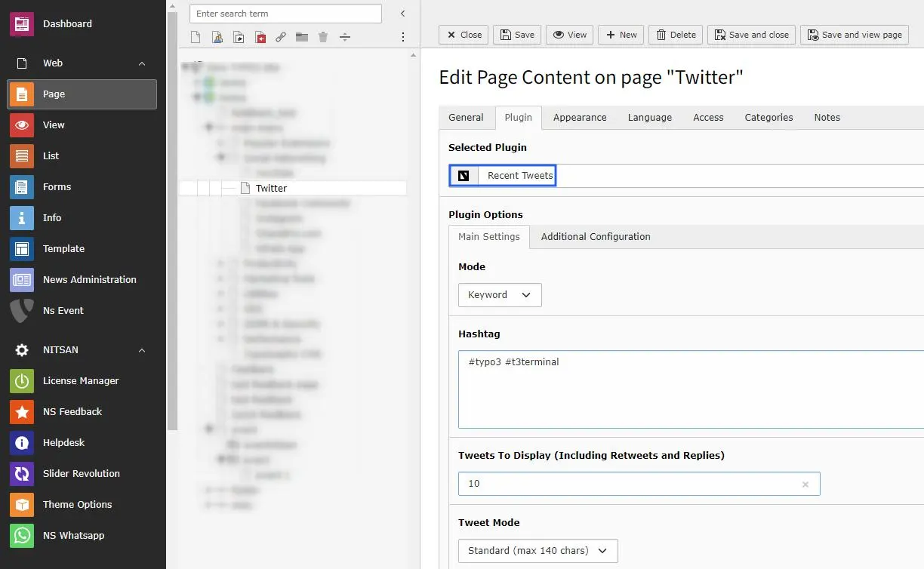
Task: Open the List module icon
Action: pos(22,156)
